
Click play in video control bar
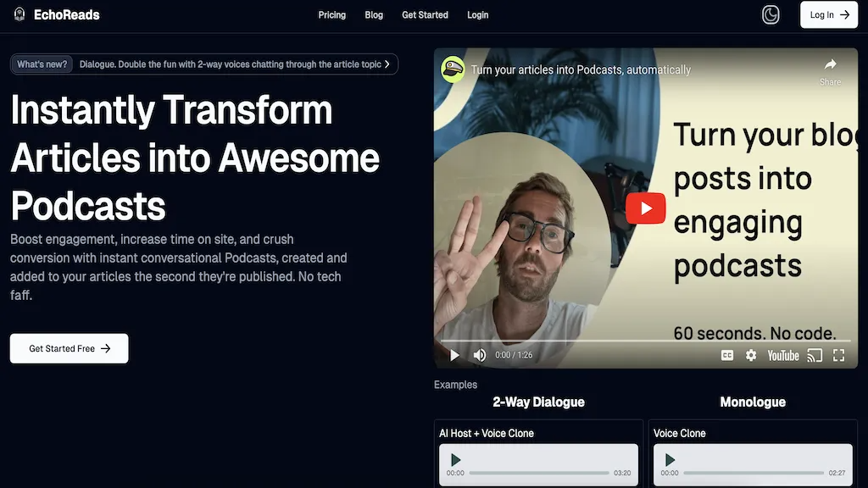[x=454, y=355]
